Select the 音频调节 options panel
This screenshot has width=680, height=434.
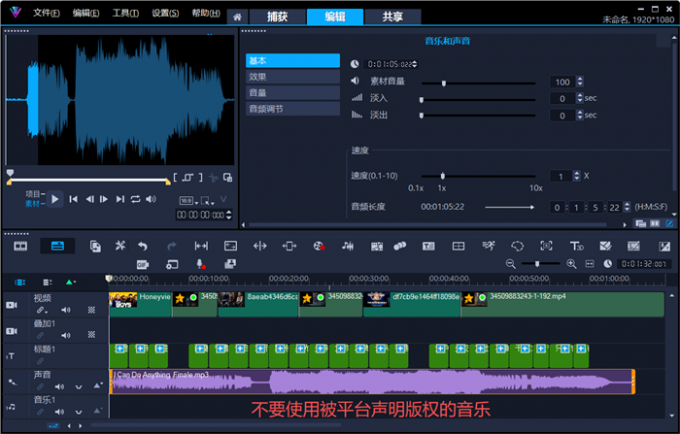293,109
